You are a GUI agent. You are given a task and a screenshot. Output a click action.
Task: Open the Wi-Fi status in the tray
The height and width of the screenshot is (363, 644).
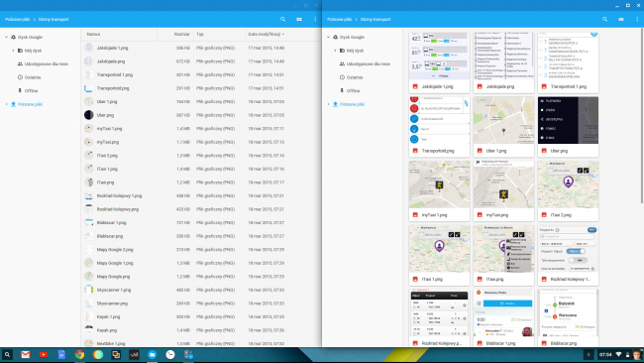619,354
